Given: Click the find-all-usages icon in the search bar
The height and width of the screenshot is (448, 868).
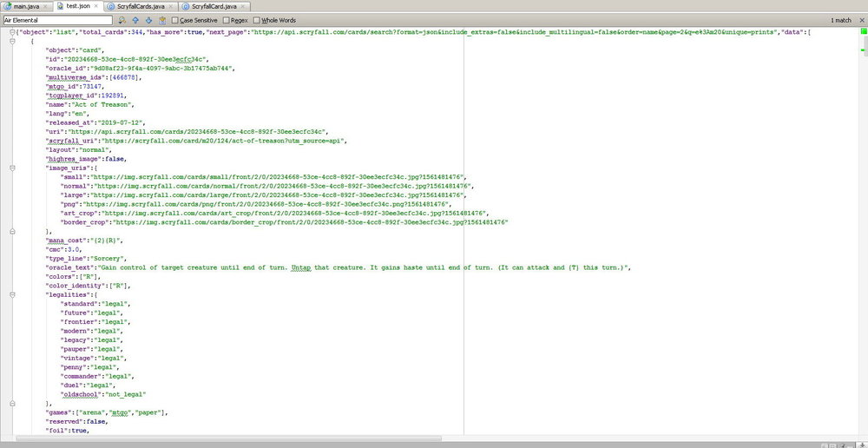Looking at the screenshot, I should click(162, 20).
